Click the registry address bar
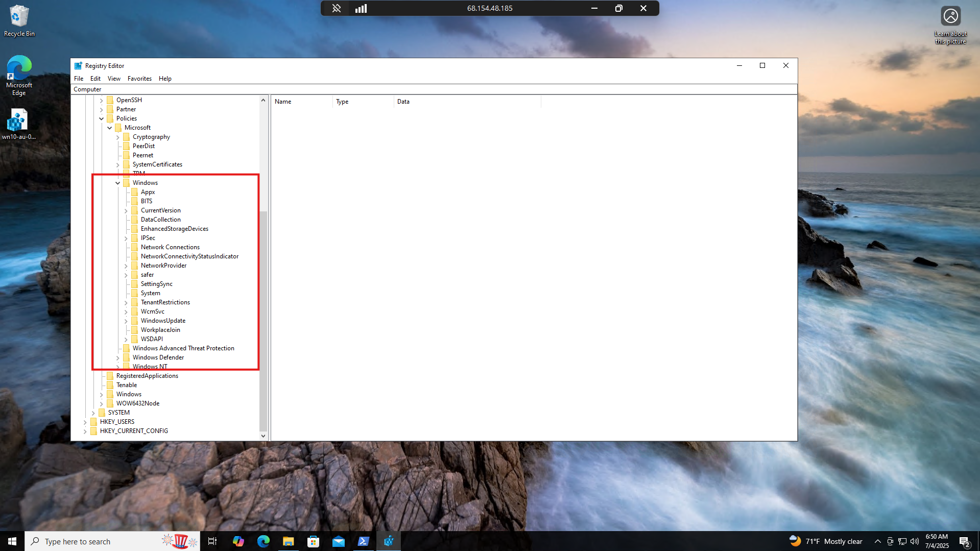The width and height of the screenshot is (980, 551). (433, 89)
